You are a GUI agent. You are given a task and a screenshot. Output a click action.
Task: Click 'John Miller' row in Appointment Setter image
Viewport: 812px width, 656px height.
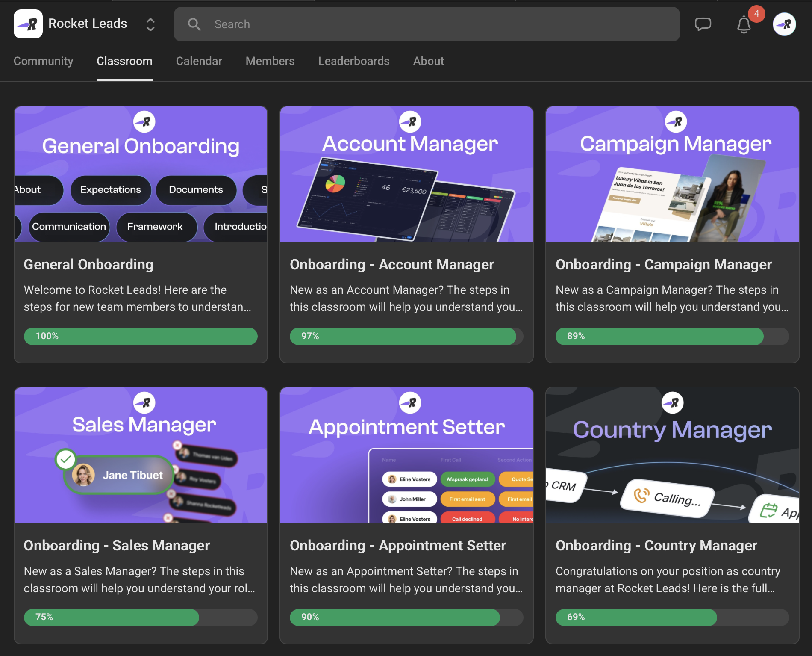click(x=409, y=499)
